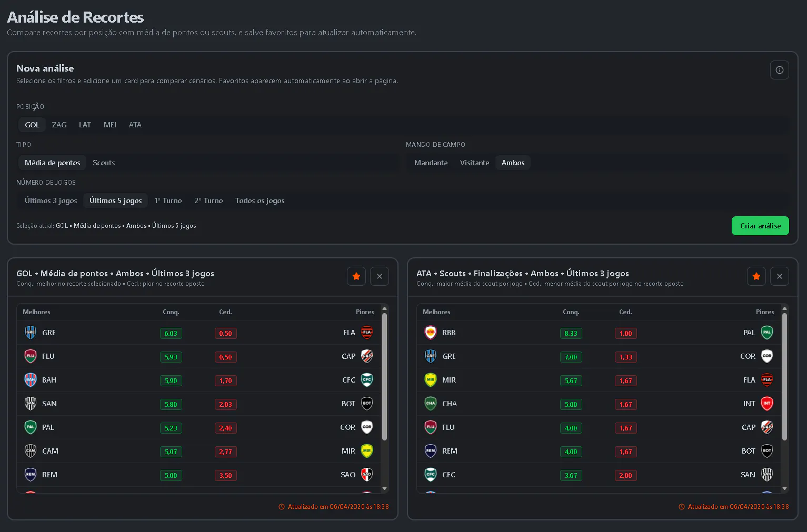Click the Melhores header in the ATA card

(x=436, y=312)
